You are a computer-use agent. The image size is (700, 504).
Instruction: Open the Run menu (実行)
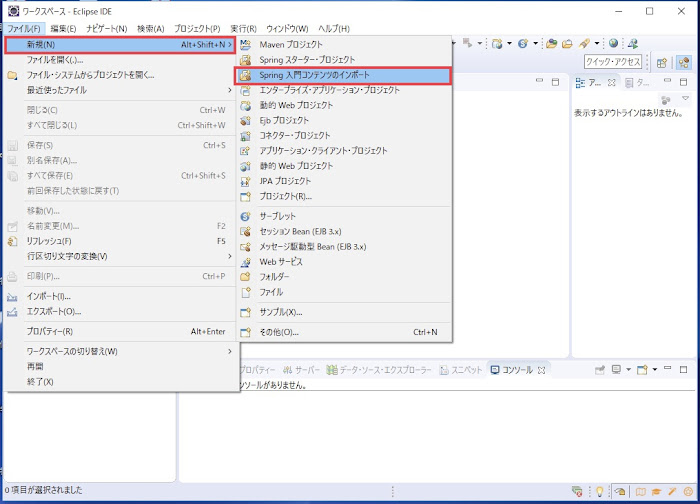point(243,29)
